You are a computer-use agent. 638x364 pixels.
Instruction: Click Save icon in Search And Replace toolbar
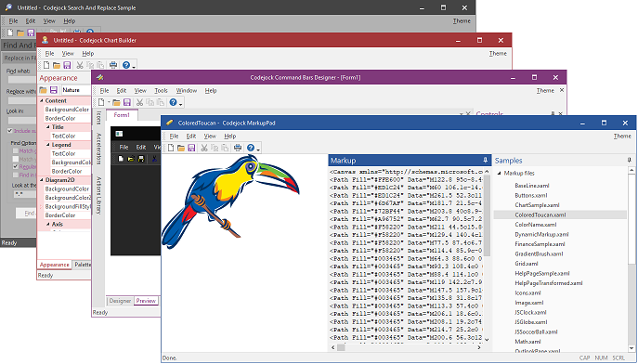pyautogui.click(x=31, y=32)
